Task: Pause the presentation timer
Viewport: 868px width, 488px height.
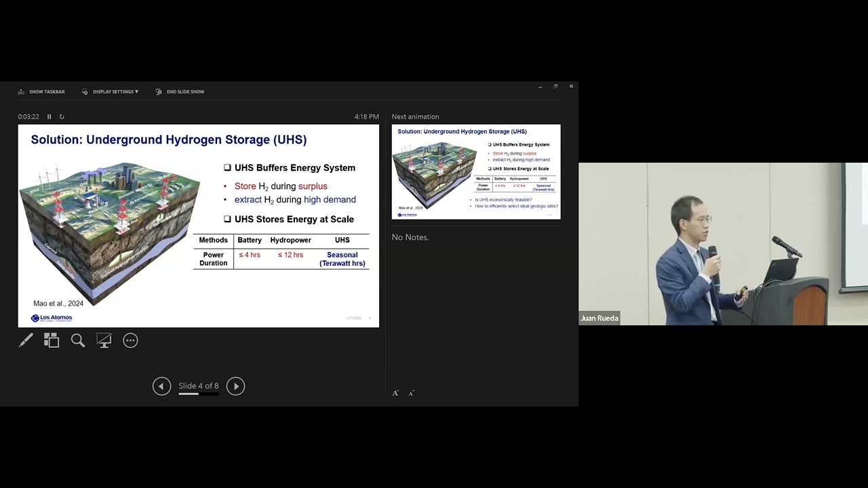Action: (x=49, y=117)
